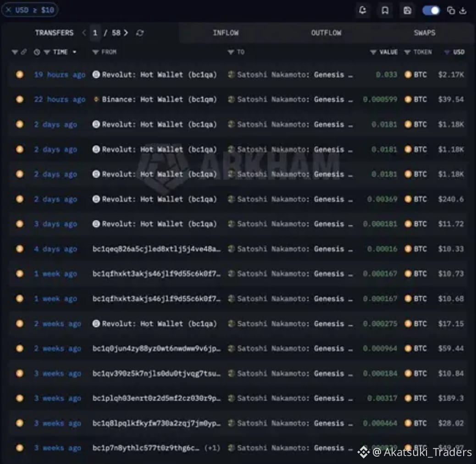Select the USD amount $28.02

point(451,423)
